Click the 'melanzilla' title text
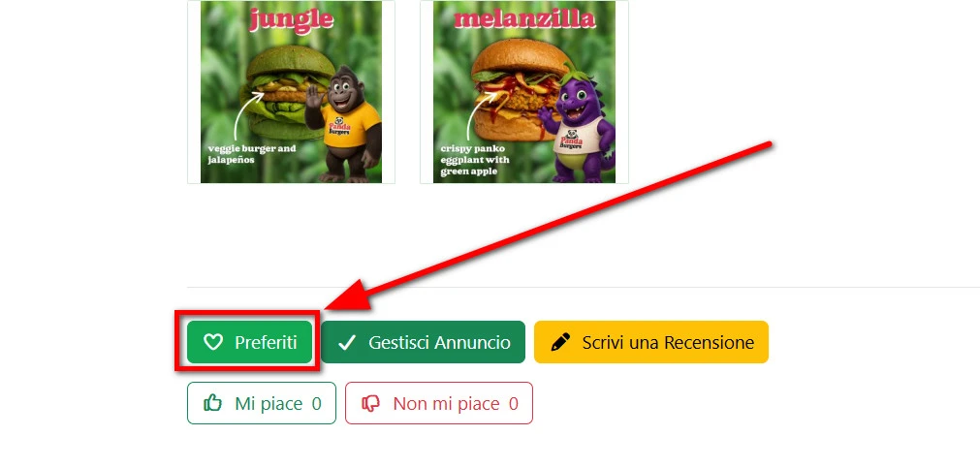The height and width of the screenshot is (467, 980). (x=523, y=17)
